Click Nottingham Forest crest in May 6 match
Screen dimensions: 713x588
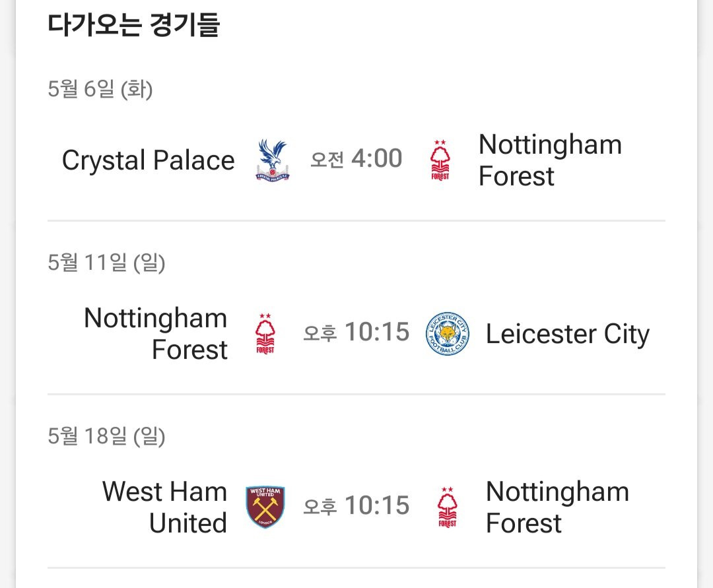440,160
